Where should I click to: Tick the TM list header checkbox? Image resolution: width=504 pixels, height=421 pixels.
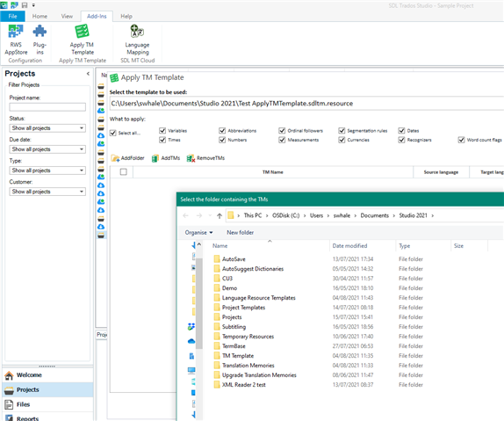124,172
